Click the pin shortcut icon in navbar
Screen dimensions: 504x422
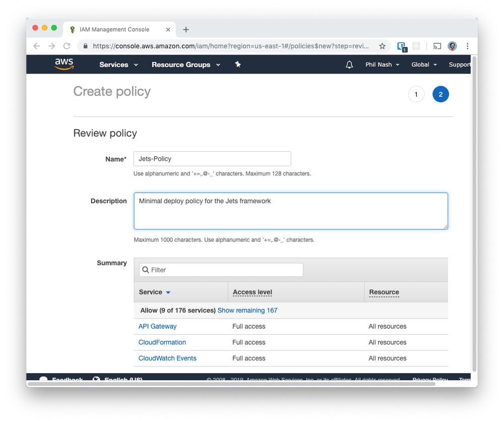238,65
